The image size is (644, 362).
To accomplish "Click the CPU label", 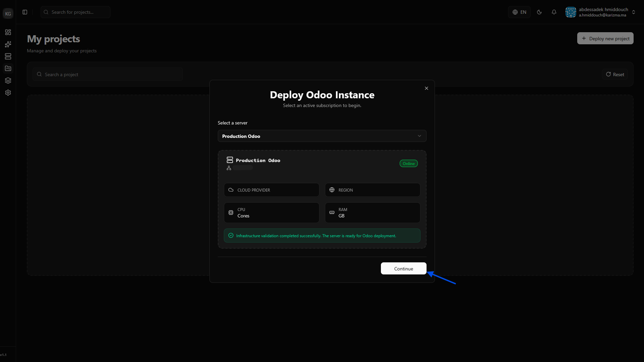I will coord(241,210).
